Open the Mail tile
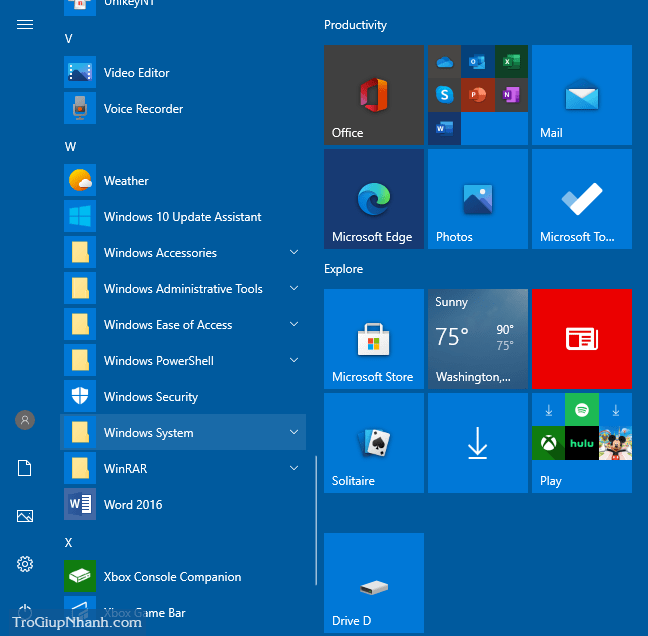 581,95
